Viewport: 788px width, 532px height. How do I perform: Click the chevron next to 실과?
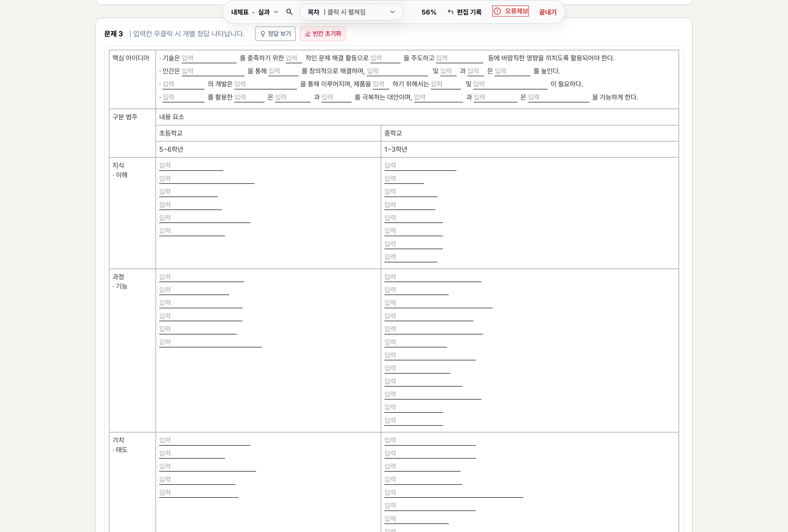pos(276,12)
